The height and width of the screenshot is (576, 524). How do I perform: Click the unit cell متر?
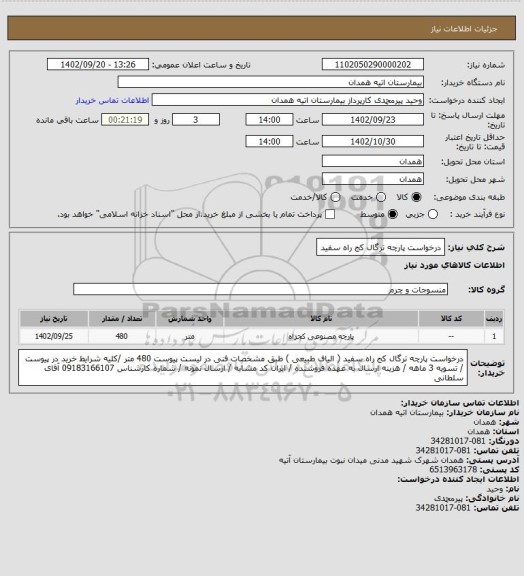(190, 336)
